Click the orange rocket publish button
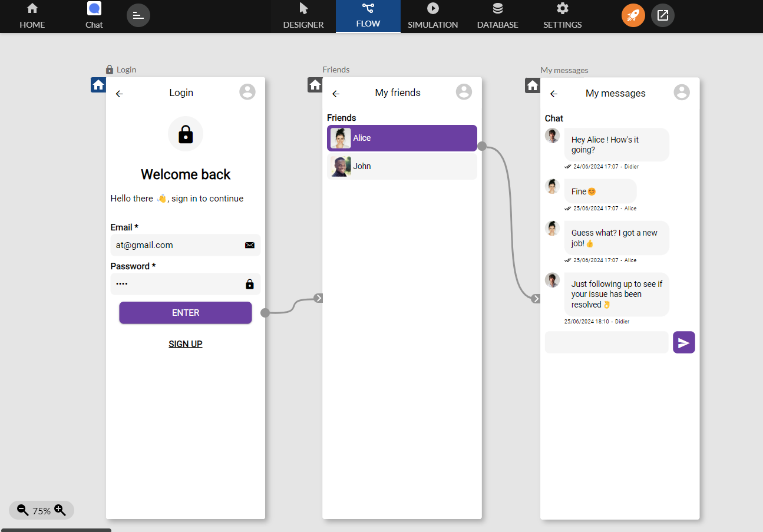This screenshot has height=532, width=763. click(633, 15)
